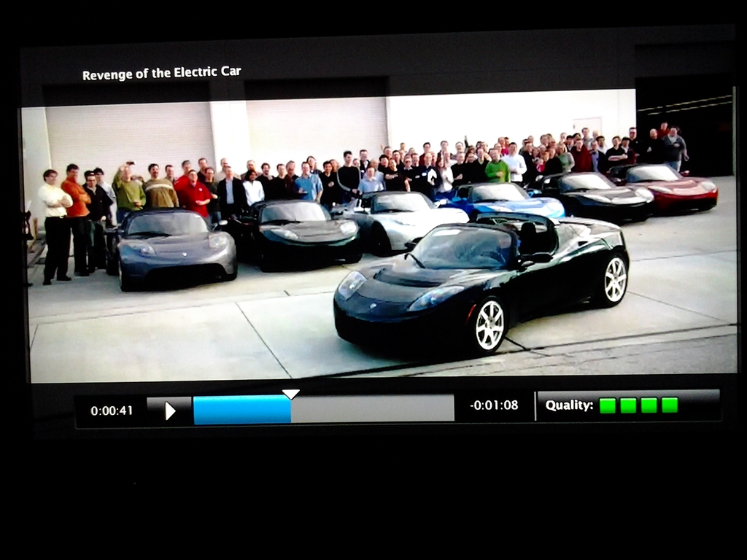Image resolution: width=747 pixels, height=560 pixels.
Task: Click the gray unplayed portion of progress bar
Action: 373,408
